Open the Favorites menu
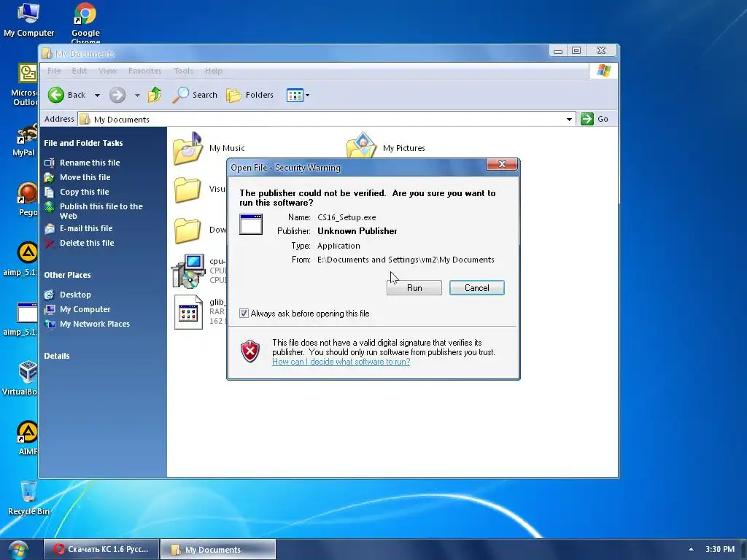747x560 pixels. tap(145, 71)
